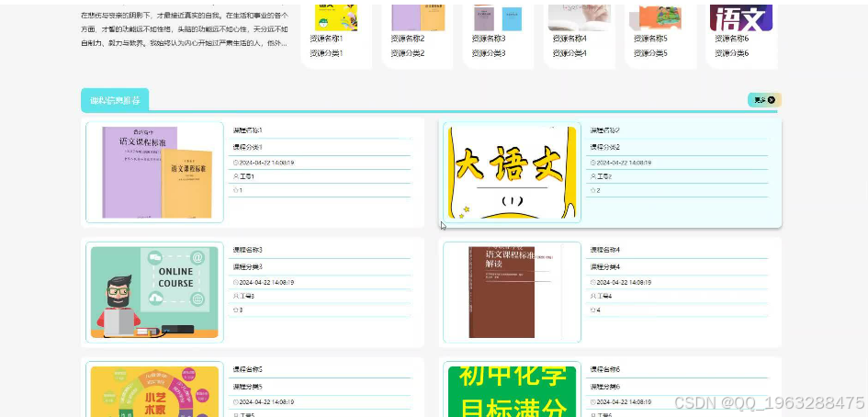Click the 课程分类2 text
This screenshot has width=868, height=417.
click(x=604, y=147)
